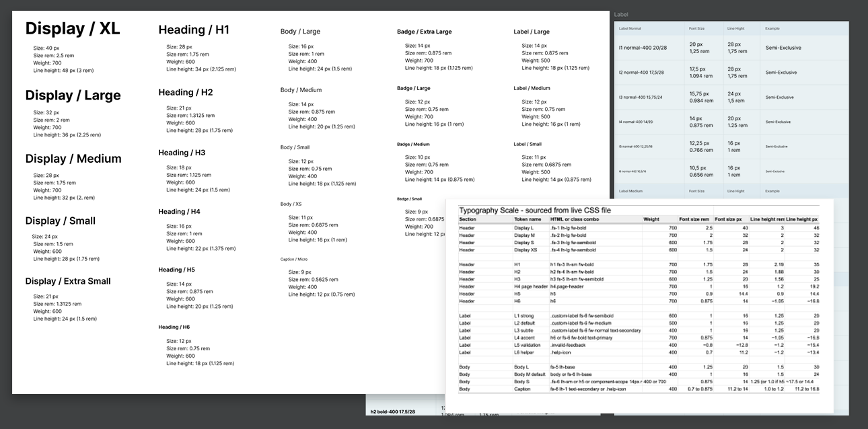Viewport: 868px width, 429px height.
Task: Click "Size rem: 2.5 rem" line
Action: coord(55,55)
